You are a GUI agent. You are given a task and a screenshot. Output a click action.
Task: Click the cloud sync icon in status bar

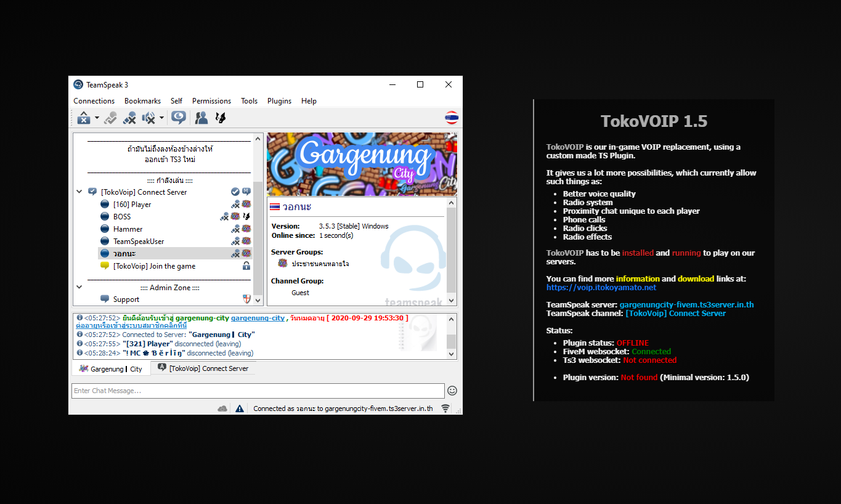(222, 408)
